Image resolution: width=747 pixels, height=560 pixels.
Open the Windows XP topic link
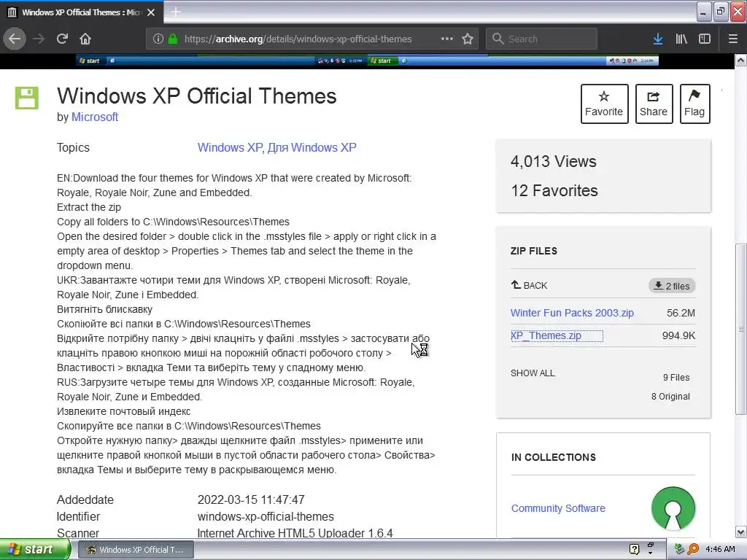230,147
